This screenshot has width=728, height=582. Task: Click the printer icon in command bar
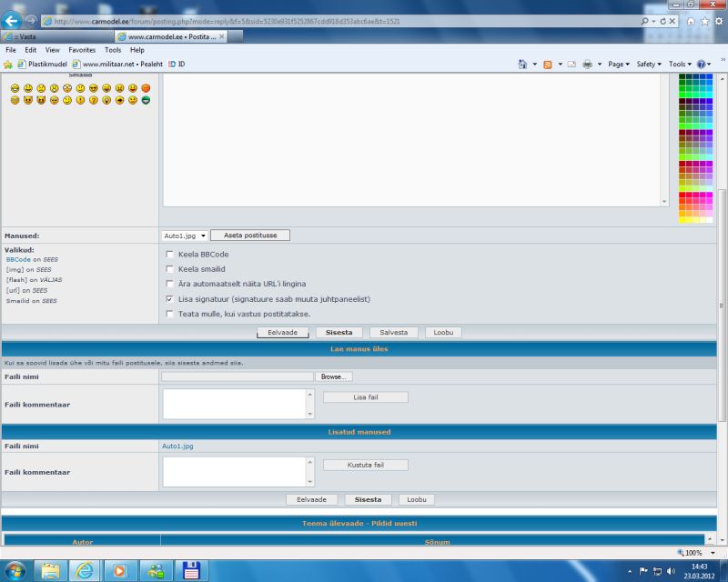(588, 65)
